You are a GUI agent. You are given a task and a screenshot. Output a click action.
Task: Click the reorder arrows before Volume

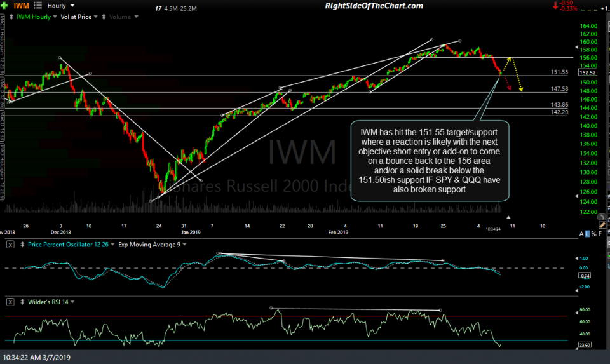(104, 17)
